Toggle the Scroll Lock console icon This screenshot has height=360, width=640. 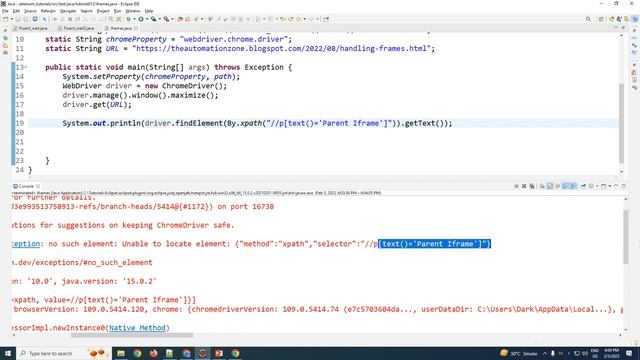(x=550, y=186)
